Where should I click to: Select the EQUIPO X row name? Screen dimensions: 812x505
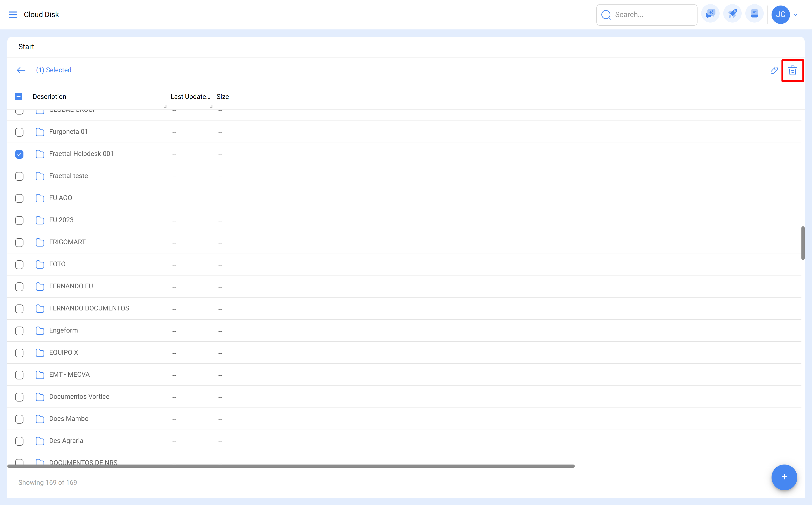pyautogui.click(x=63, y=352)
